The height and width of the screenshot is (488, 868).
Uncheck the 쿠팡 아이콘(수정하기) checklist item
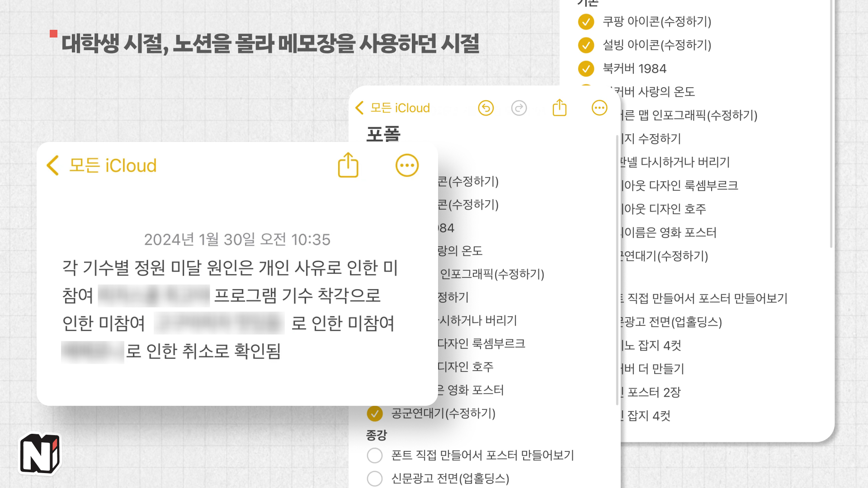[586, 22]
